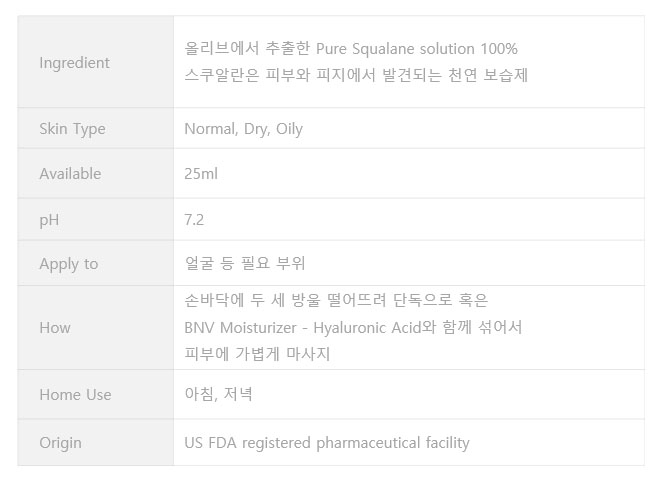Click the Ingredient row label
The height and width of the screenshot is (482, 667).
(x=74, y=63)
